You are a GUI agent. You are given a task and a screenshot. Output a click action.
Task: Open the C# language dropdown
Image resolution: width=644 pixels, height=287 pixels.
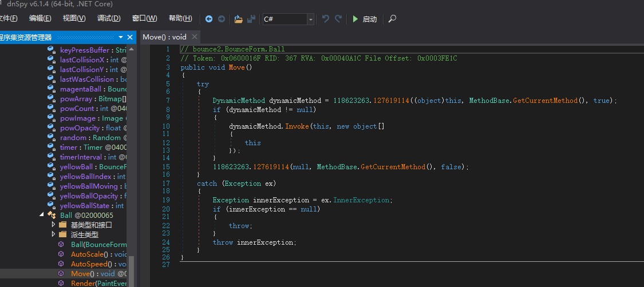[311, 19]
